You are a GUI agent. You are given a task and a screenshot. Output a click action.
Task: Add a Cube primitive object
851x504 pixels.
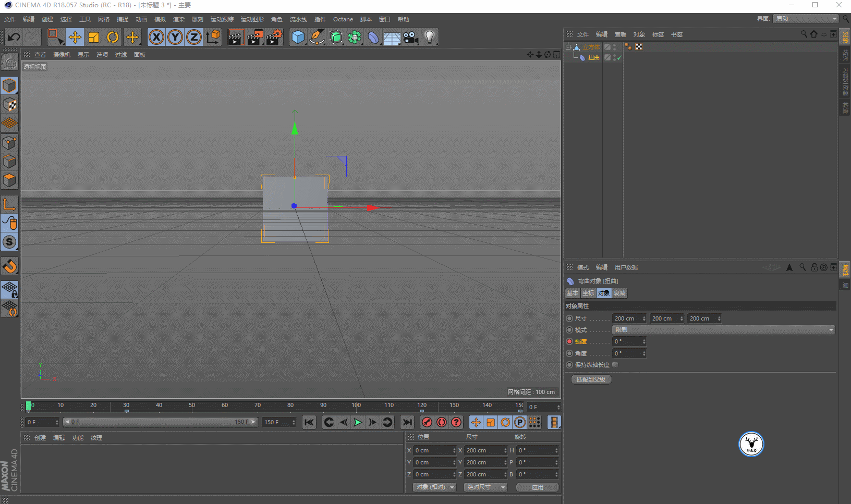pos(298,37)
